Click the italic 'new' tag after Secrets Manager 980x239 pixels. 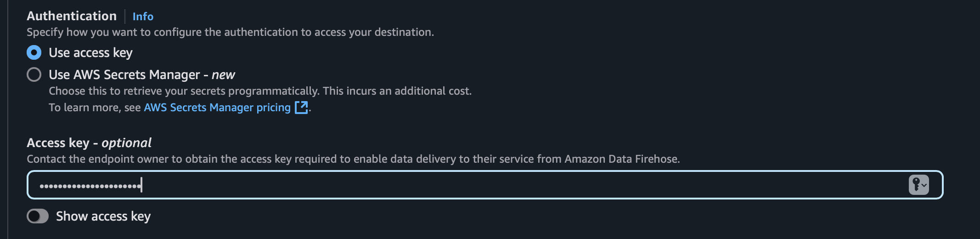click(x=223, y=74)
